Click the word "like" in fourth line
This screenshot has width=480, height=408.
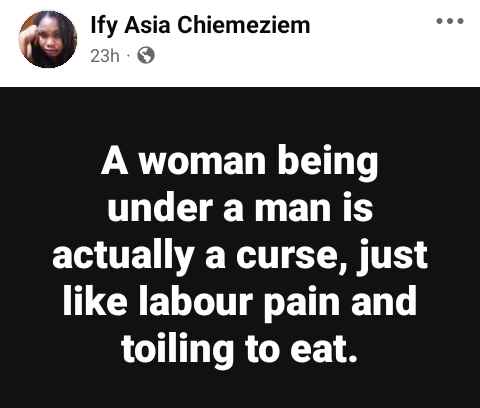(x=95, y=300)
